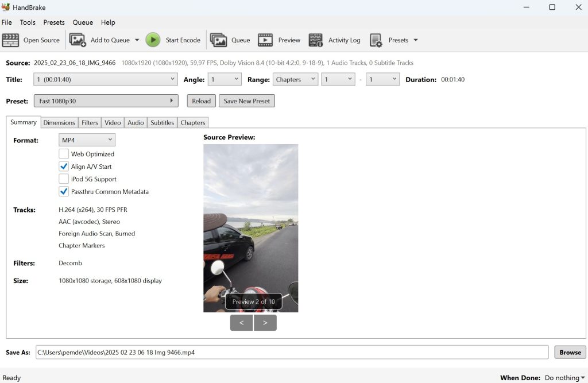
Task: Start encoding the video
Action: (x=174, y=40)
